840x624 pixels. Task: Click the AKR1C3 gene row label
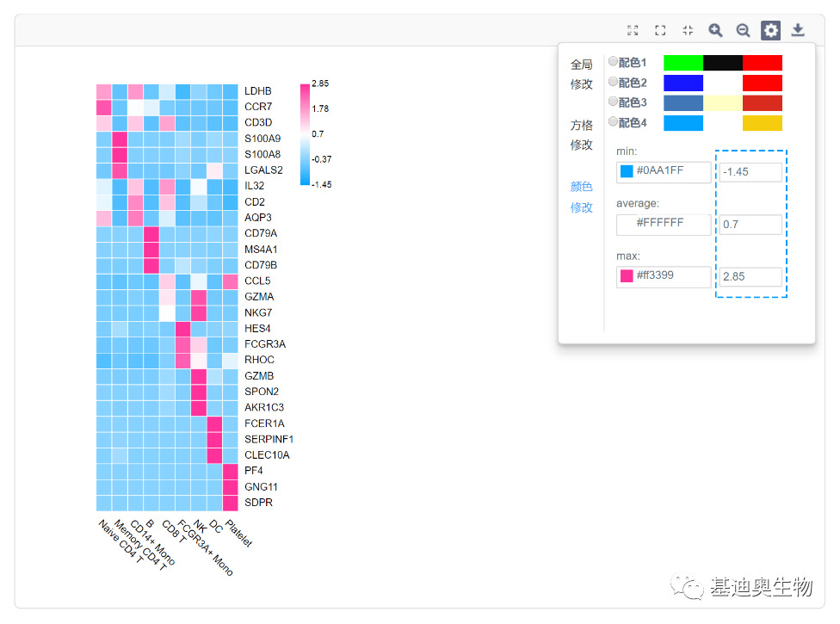[x=264, y=408]
